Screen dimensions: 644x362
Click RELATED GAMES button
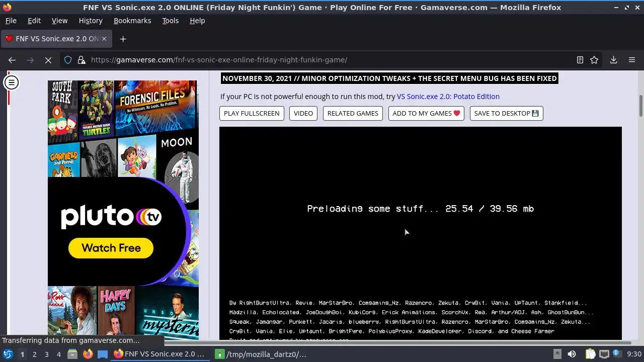[x=353, y=113]
